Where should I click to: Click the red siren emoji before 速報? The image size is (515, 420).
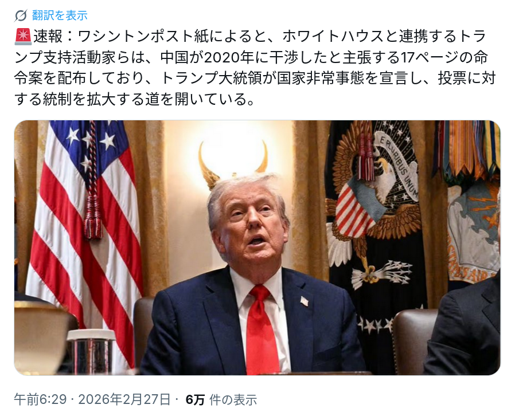(23, 37)
